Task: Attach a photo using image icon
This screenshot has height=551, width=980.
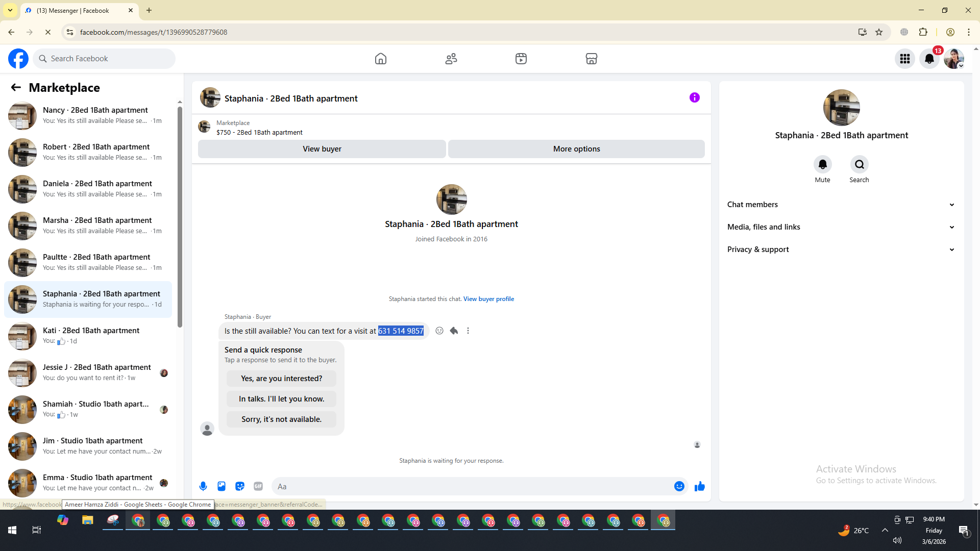Action: point(222,486)
